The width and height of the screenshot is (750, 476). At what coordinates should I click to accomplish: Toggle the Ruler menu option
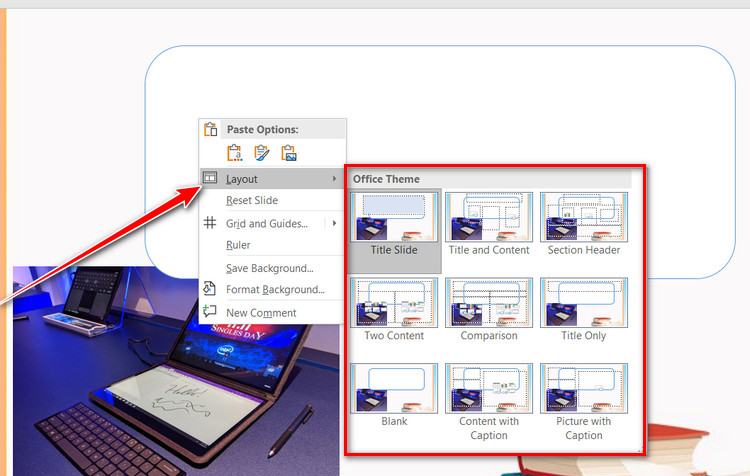[238, 245]
